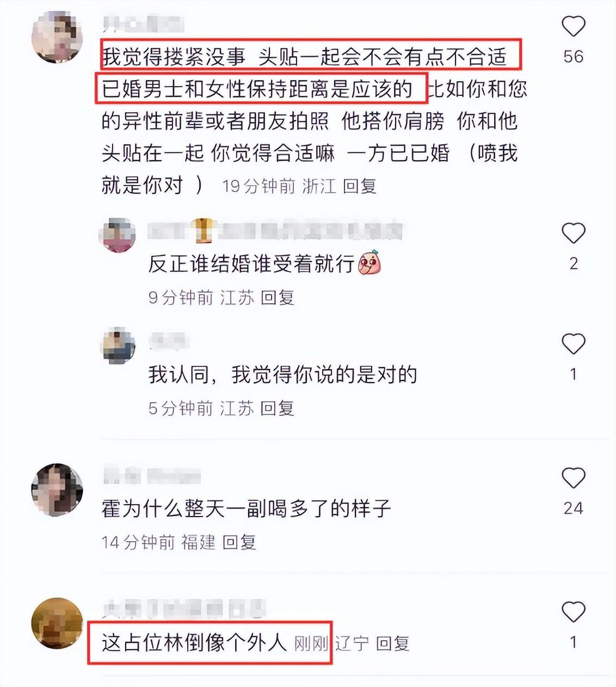Reply to the Zhejiang comment from 19分钟前
Screen dimensions: 616x687
tap(360, 186)
